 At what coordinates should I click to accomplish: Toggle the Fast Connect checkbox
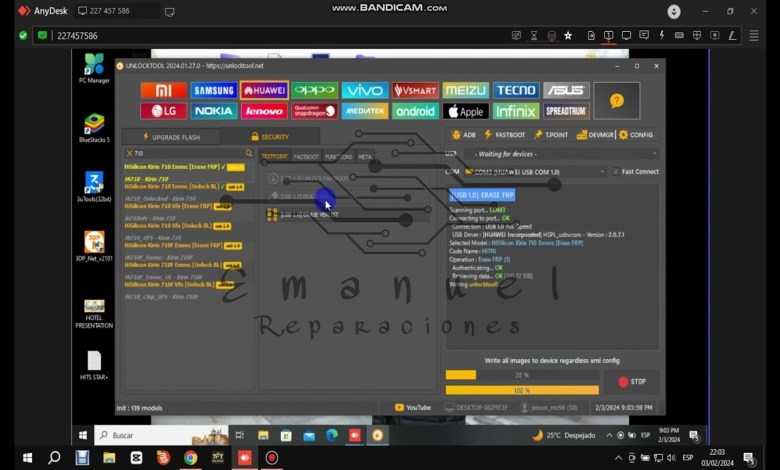pos(616,172)
